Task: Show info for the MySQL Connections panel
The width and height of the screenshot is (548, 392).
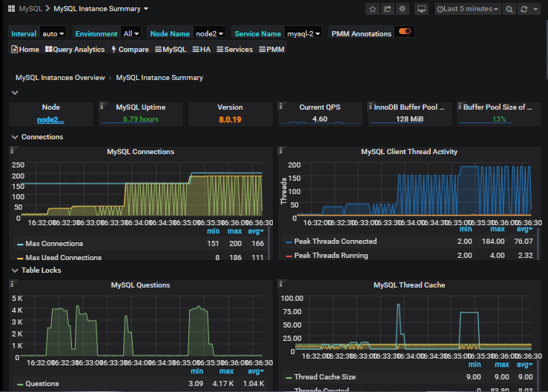Action: click(12, 150)
